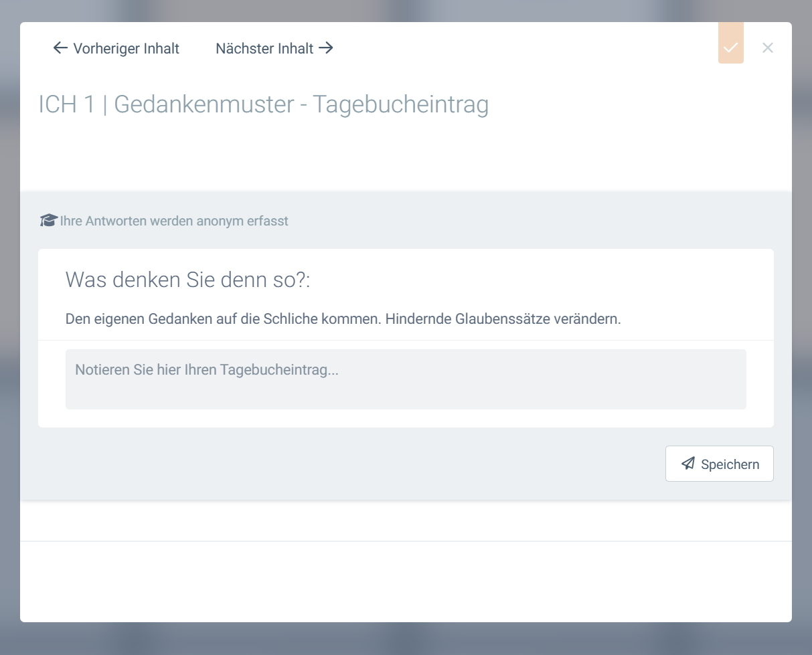Click the right arrow icon after Nächster Inhalt

[326, 48]
